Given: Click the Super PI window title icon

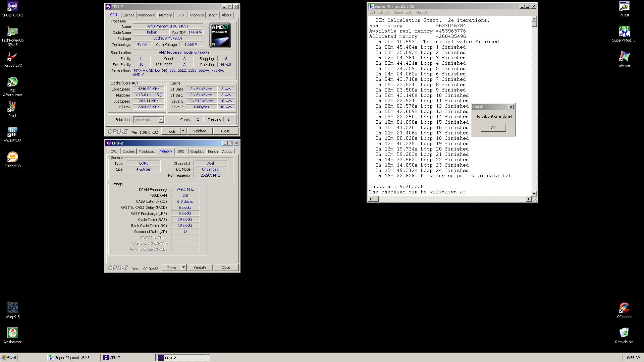Looking at the screenshot, I should (371, 6).
